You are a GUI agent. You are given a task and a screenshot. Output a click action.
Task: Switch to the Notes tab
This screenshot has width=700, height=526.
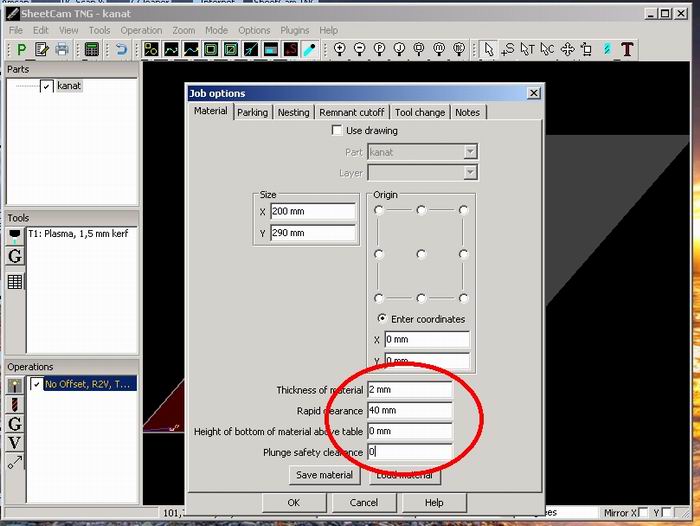467,113
